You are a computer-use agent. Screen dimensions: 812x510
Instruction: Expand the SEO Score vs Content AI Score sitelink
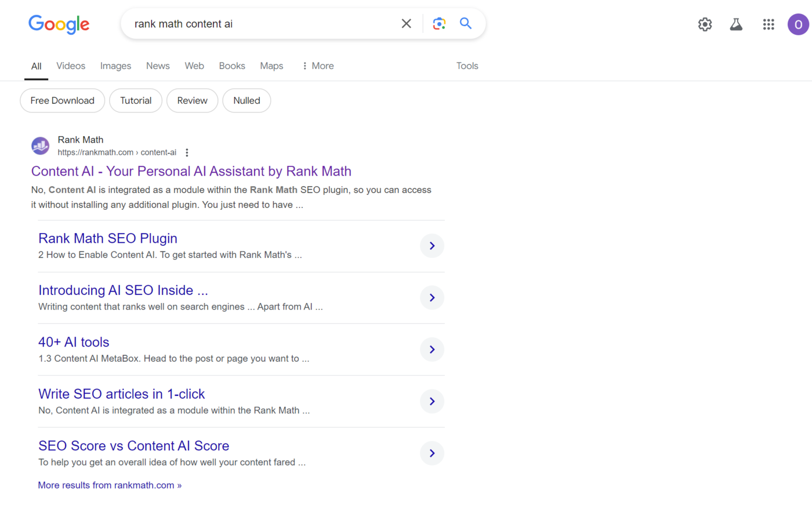coord(432,453)
